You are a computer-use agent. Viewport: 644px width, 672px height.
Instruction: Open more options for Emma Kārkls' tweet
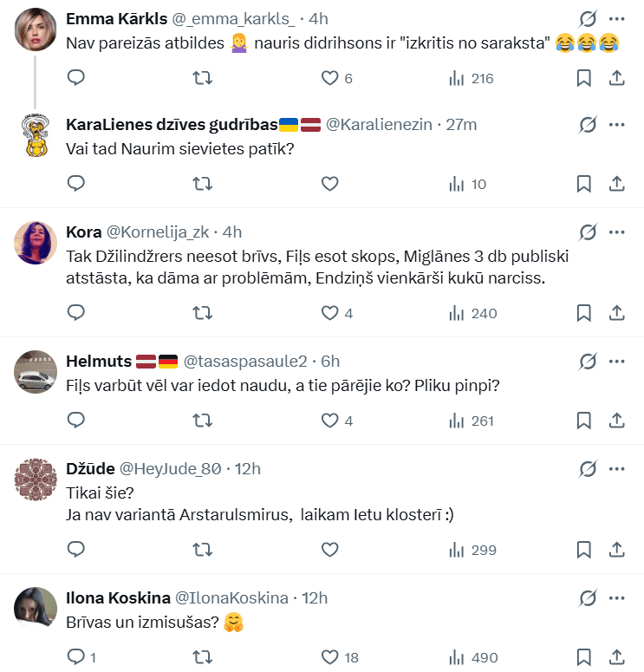point(617,19)
